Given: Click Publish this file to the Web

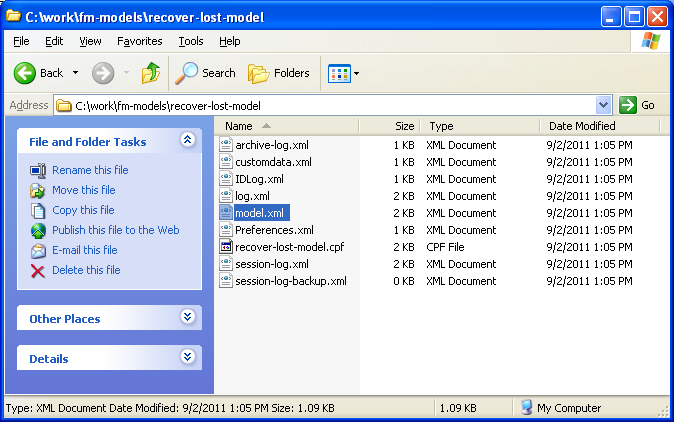Looking at the screenshot, I should point(116,230).
